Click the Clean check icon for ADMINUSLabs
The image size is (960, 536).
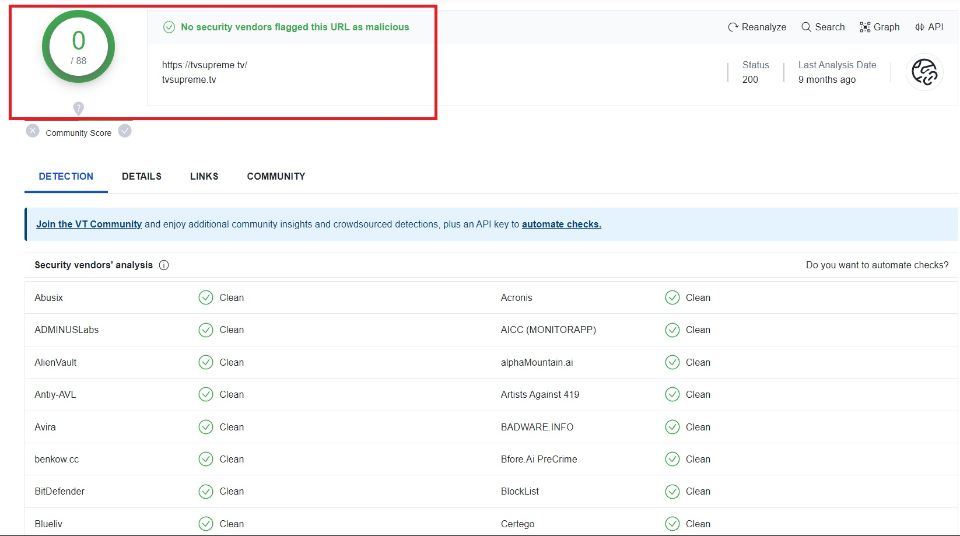click(206, 330)
